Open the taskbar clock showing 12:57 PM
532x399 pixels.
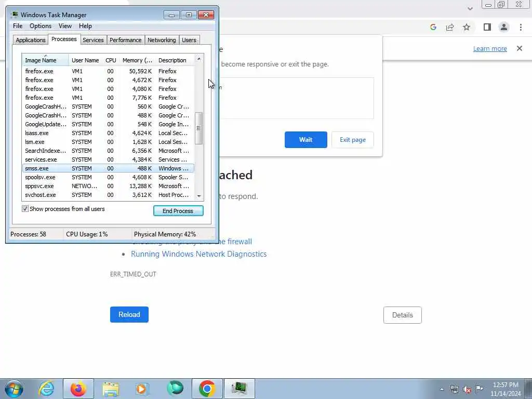pos(506,389)
